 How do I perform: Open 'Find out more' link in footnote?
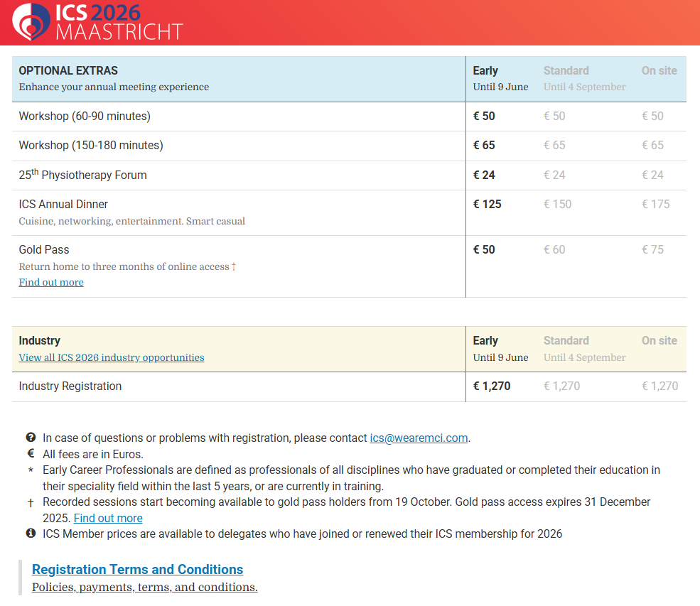click(108, 518)
